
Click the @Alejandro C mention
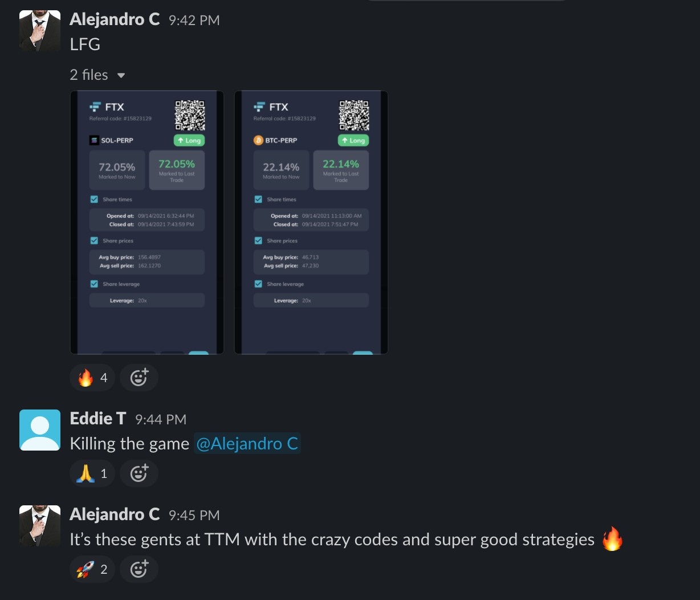click(x=247, y=444)
